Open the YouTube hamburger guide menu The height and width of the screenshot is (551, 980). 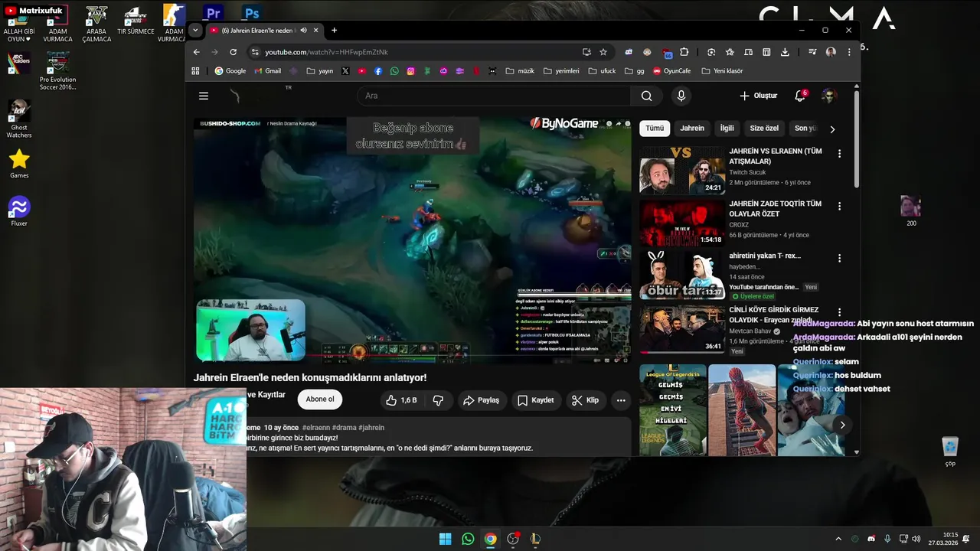pyautogui.click(x=203, y=96)
